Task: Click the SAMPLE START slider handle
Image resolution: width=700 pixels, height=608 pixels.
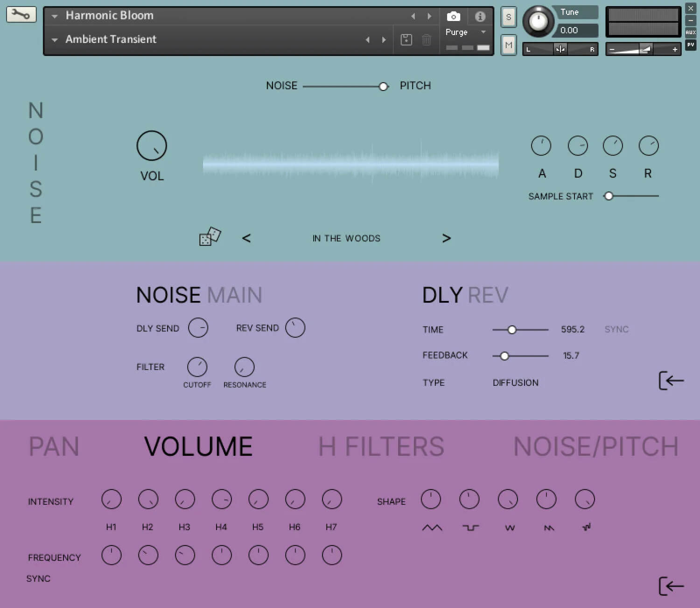Action: pos(609,196)
